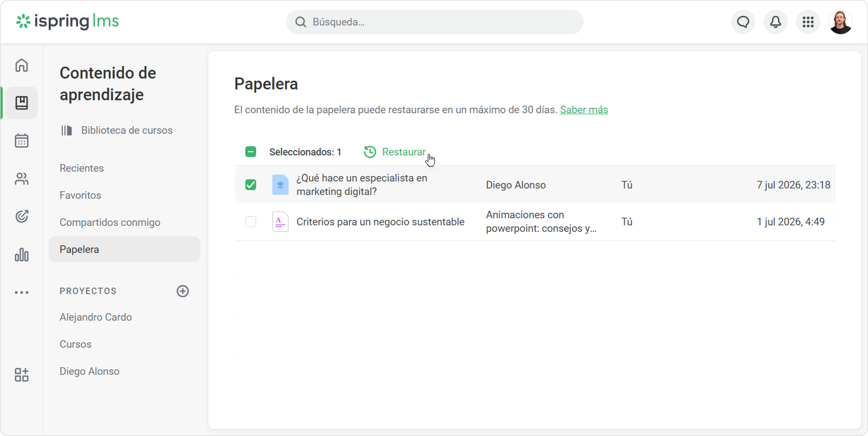The image size is (868, 436).
Task: Uncheck the marketing digital item checkbox
Action: pos(251,185)
